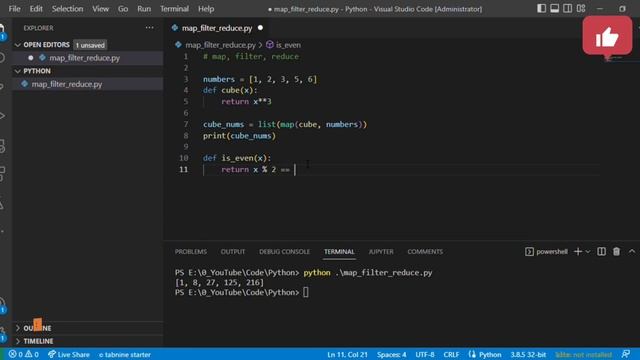Switch to map_filter_reduce.py editor tab
Viewport: 640px width, 360px height.
(217, 28)
